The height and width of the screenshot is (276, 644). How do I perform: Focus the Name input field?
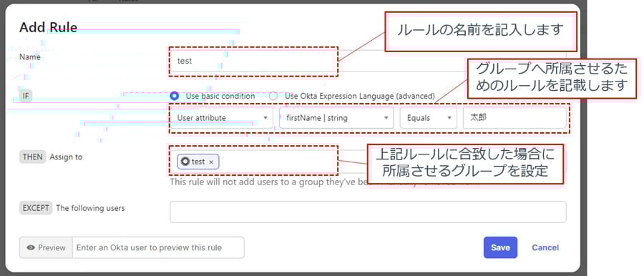[368, 61]
